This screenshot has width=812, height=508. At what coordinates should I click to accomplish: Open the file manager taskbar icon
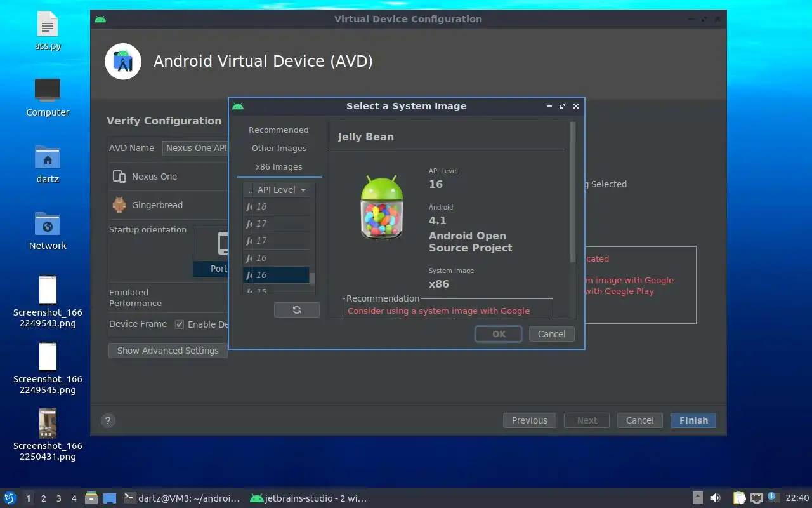pos(91,498)
